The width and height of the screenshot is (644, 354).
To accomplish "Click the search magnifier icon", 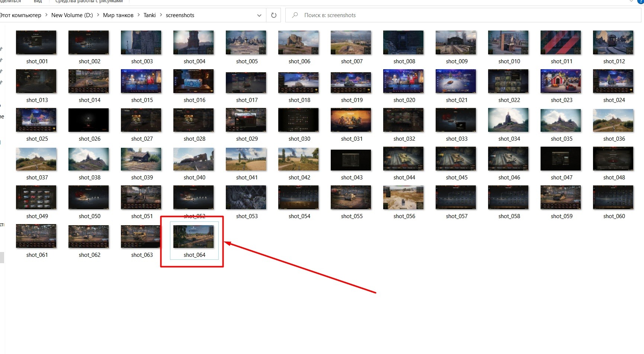I will pyautogui.click(x=295, y=15).
